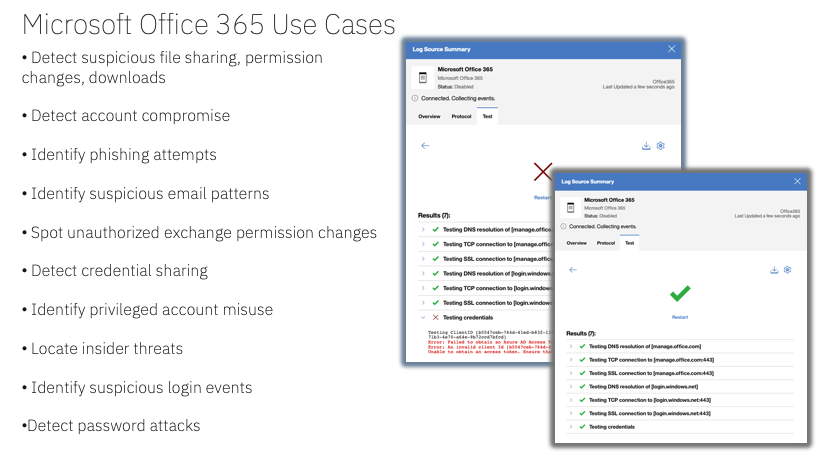Close the successful-test Log Source Summary window
Screen dimensions: 818x456
click(797, 181)
